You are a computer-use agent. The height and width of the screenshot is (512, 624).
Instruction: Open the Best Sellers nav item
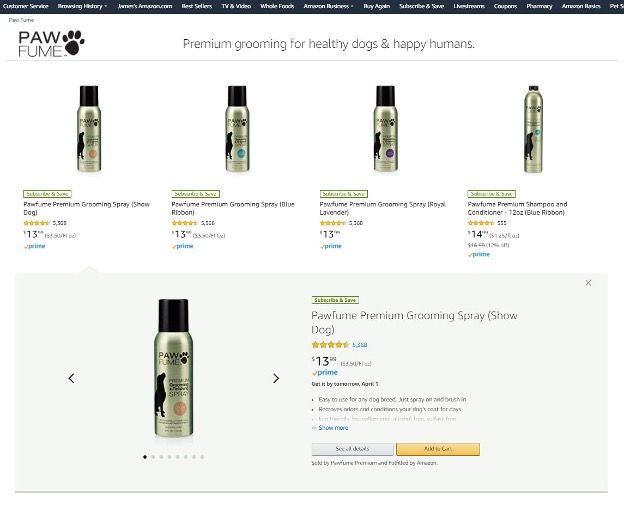click(197, 6)
